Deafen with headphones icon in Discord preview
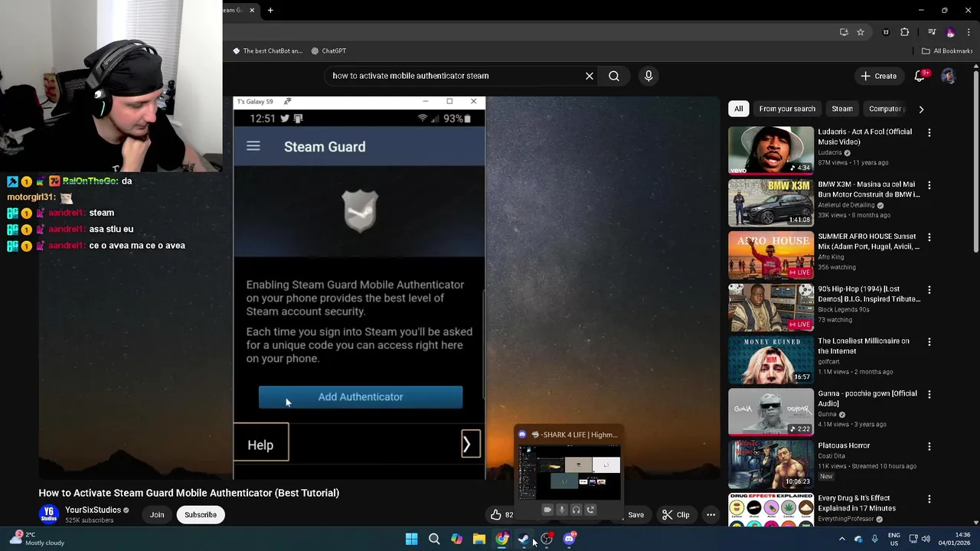 click(576, 510)
